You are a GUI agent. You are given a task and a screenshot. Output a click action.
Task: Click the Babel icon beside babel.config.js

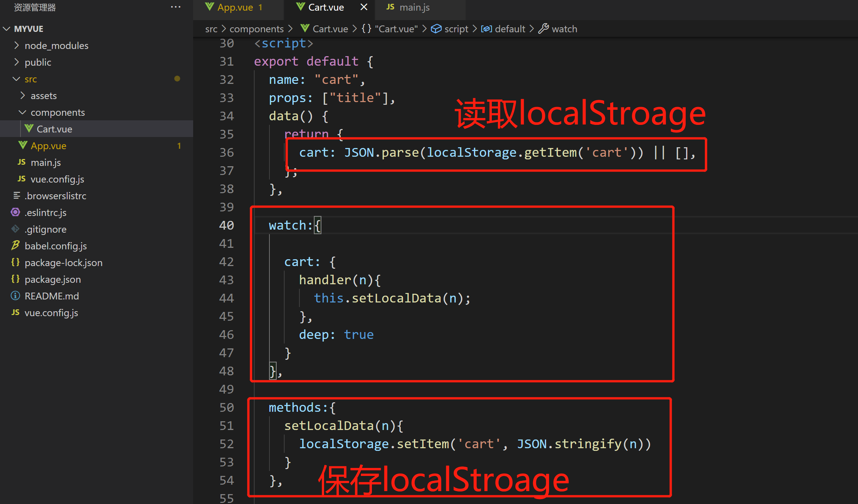click(x=15, y=246)
